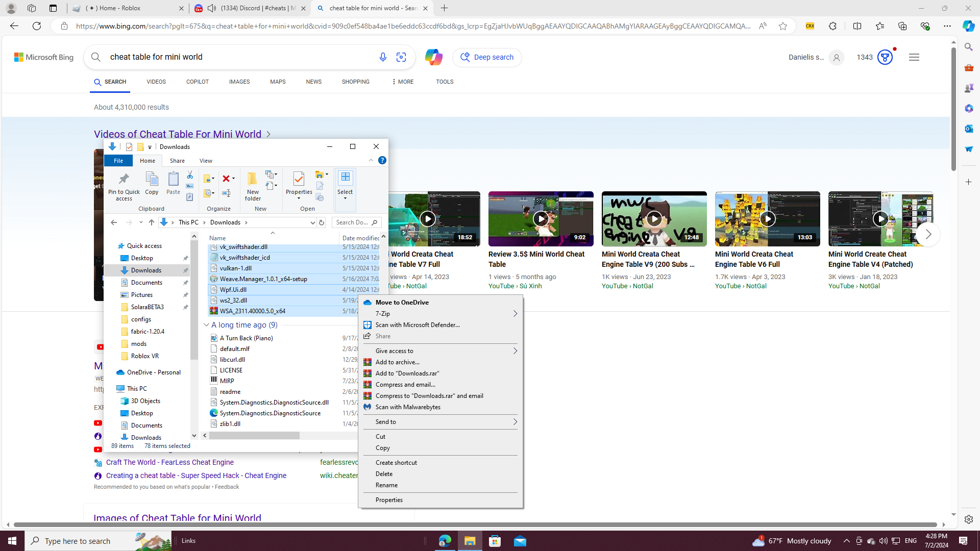Click the Pin to Quick access icon

[124, 179]
